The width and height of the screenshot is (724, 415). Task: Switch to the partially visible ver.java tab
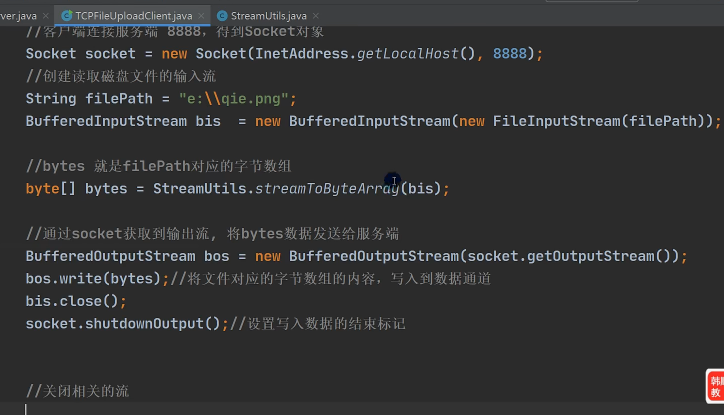18,16
